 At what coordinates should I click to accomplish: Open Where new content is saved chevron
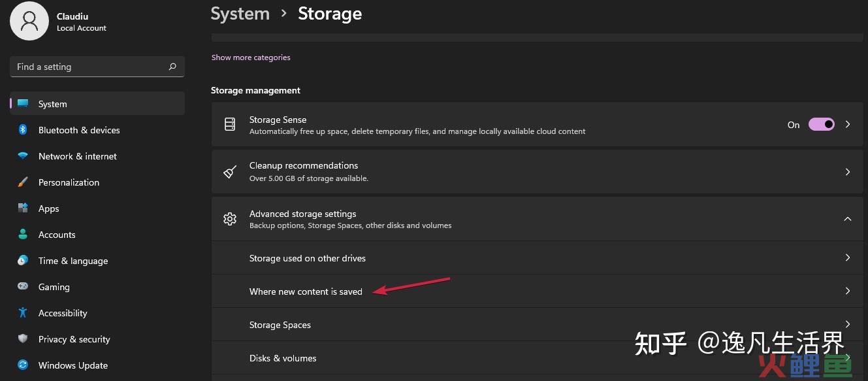click(x=848, y=291)
